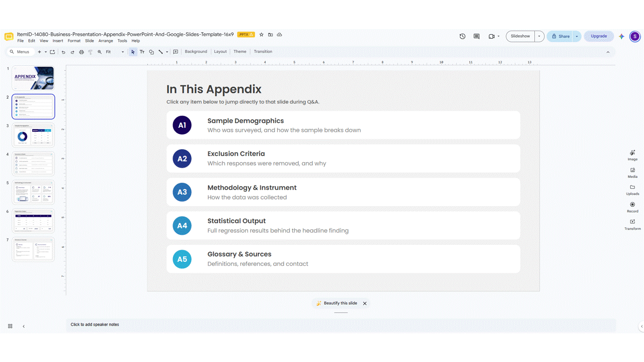Open the Transform side panel

point(632,224)
